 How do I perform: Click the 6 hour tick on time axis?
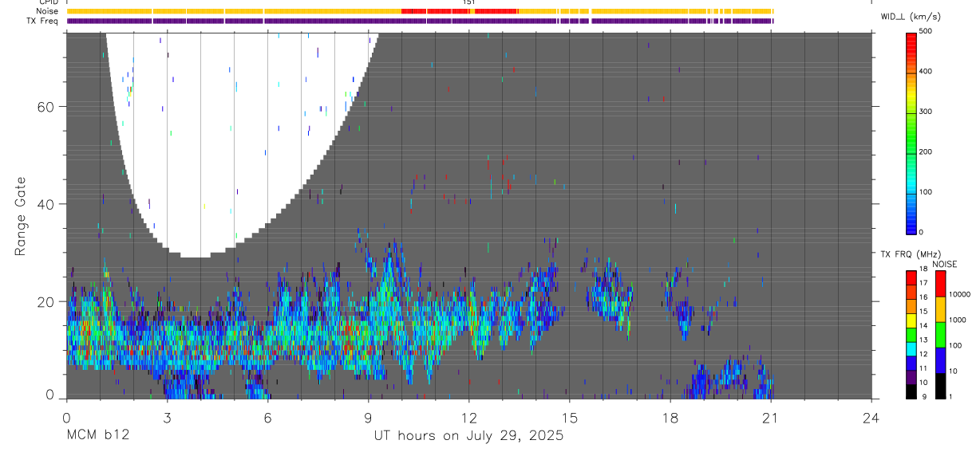point(267,417)
